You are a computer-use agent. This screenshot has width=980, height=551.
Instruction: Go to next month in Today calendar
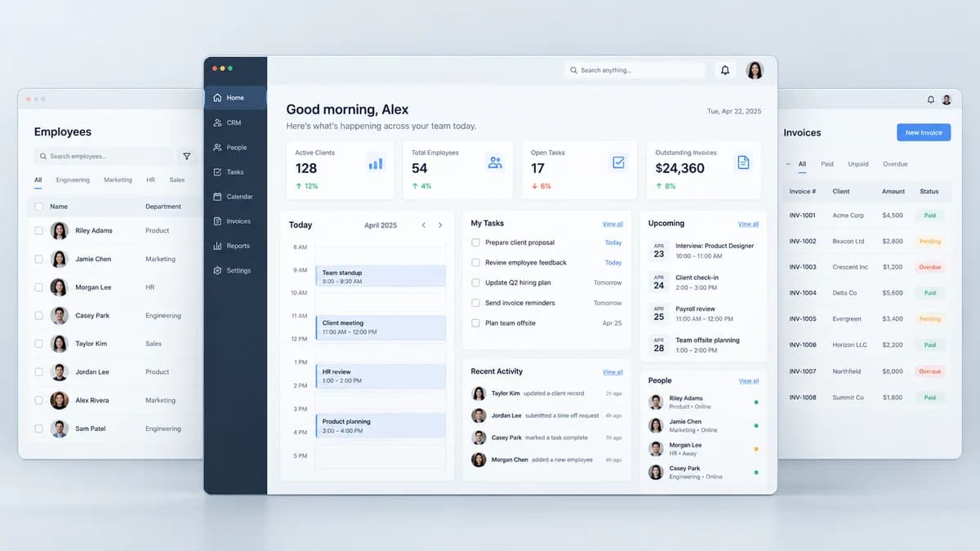click(x=440, y=225)
